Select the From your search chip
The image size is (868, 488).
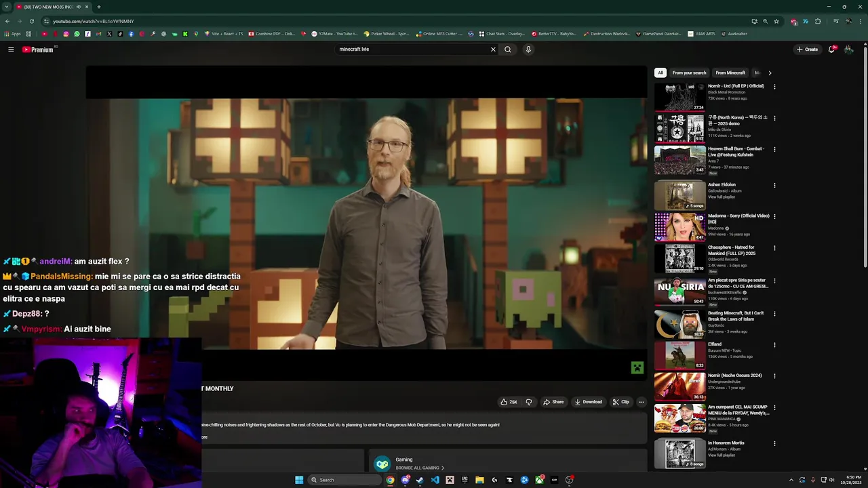[x=689, y=73]
